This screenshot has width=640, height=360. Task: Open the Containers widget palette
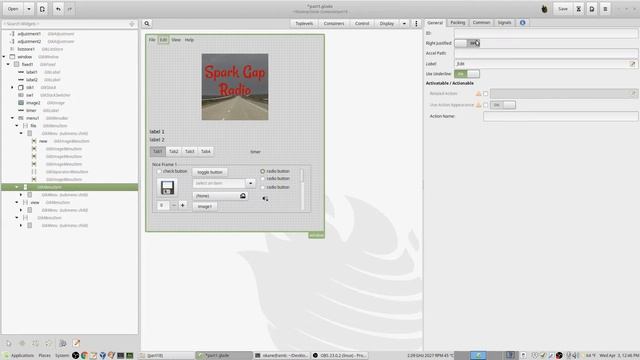[334, 24]
